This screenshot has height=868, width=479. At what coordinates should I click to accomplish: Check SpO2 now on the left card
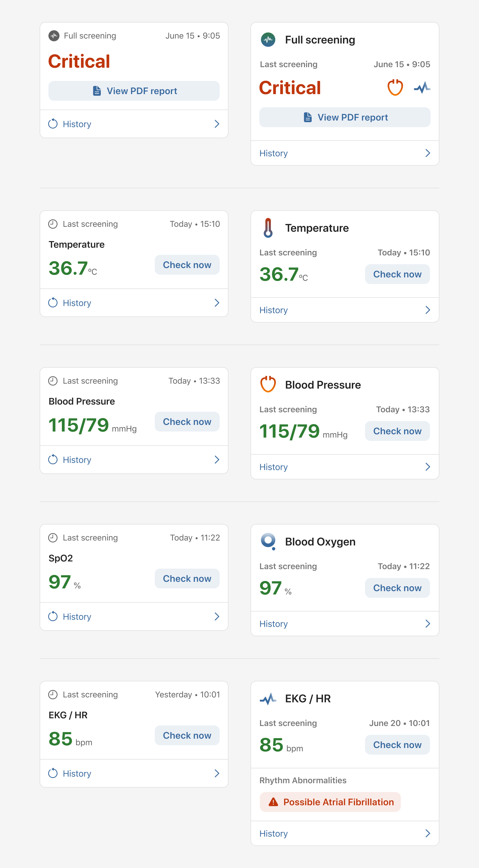click(x=187, y=578)
